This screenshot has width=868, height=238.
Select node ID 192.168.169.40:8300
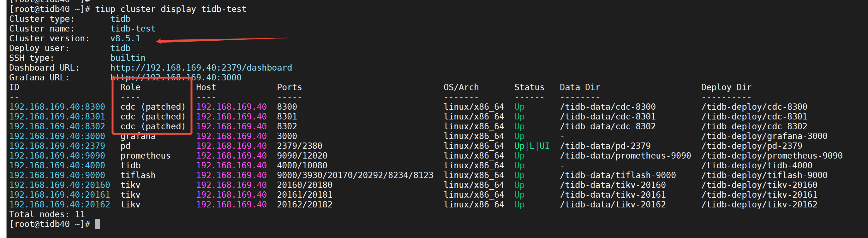pyautogui.click(x=57, y=107)
